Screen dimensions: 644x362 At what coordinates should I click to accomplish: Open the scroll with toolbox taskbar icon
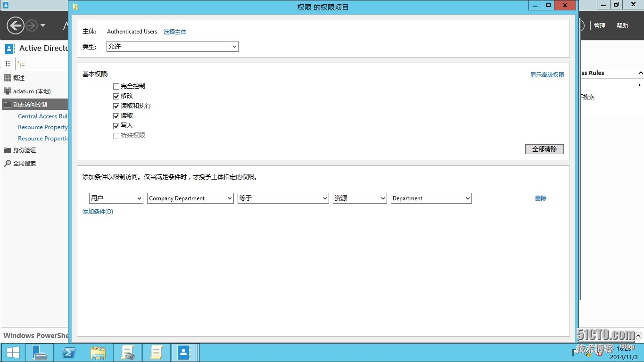point(128,353)
